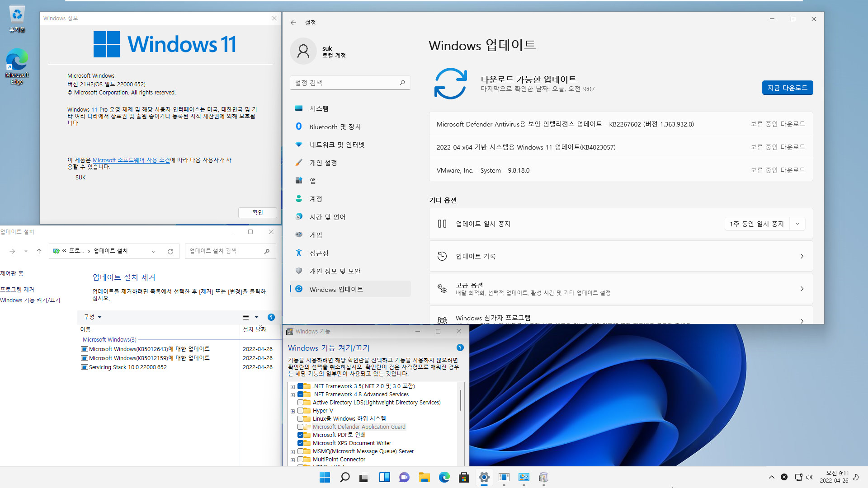The width and height of the screenshot is (868, 488).
Task: Select 개인 설정 in the sidebar
Action: [350, 163]
